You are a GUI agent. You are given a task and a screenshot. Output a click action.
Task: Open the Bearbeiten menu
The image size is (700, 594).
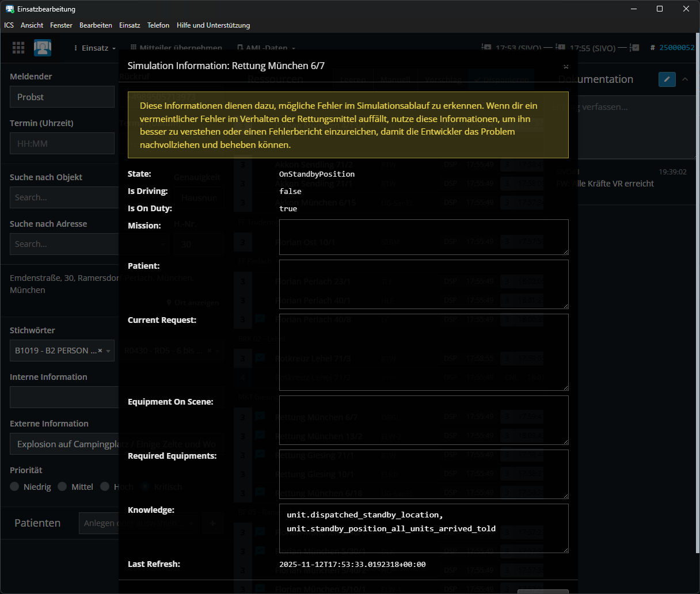click(x=96, y=25)
